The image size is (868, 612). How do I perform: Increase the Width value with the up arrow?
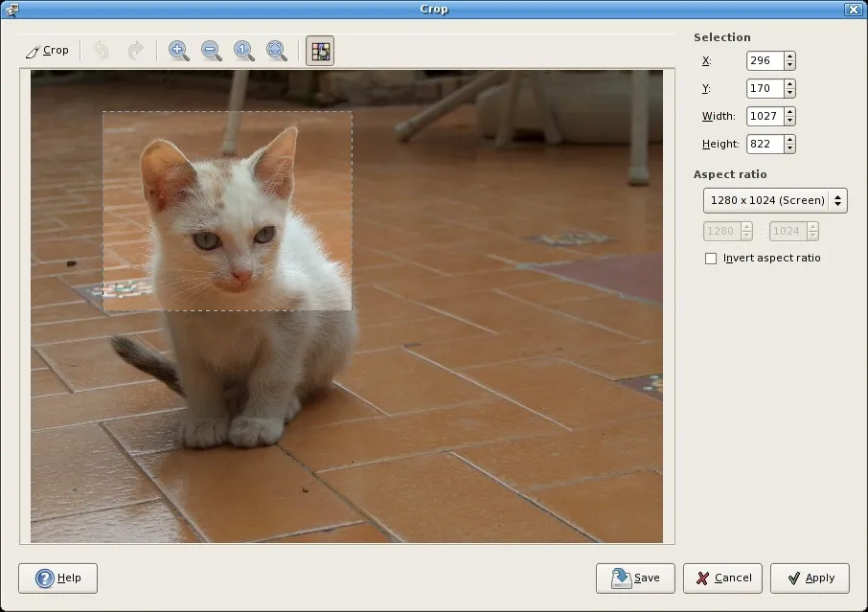[x=789, y=112]
